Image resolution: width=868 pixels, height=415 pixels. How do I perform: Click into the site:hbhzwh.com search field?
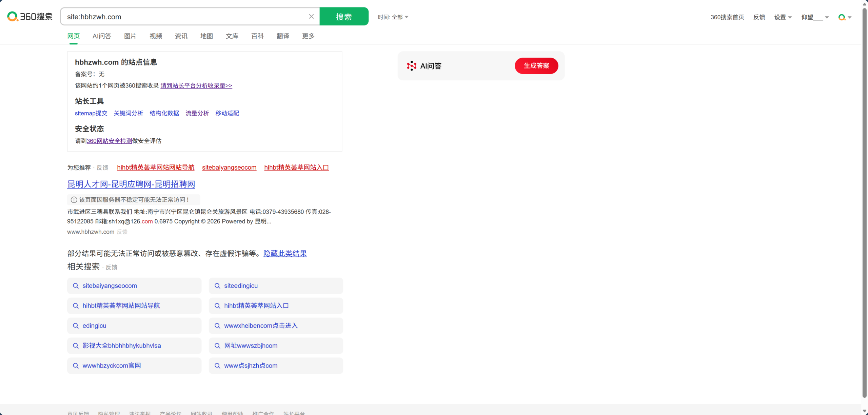coord(183,17)
